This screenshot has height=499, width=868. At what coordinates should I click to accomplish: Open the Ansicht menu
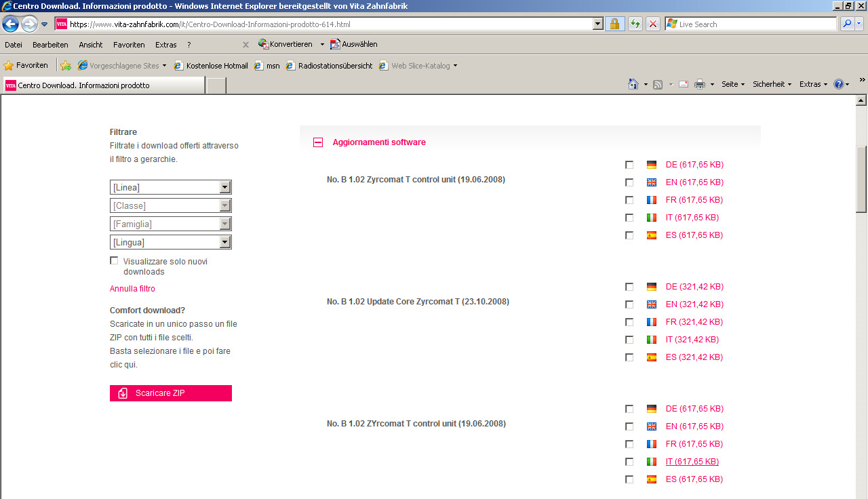[x=91, y=45]
